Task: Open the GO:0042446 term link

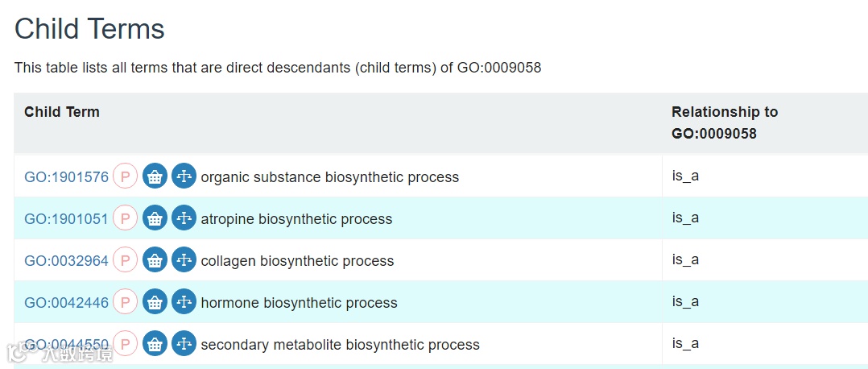Action: click(66, 303)
